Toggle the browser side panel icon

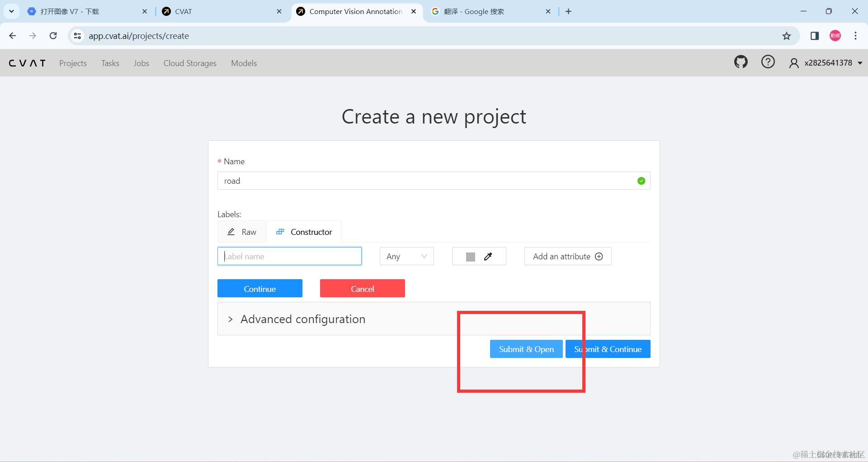click(815, 36)
